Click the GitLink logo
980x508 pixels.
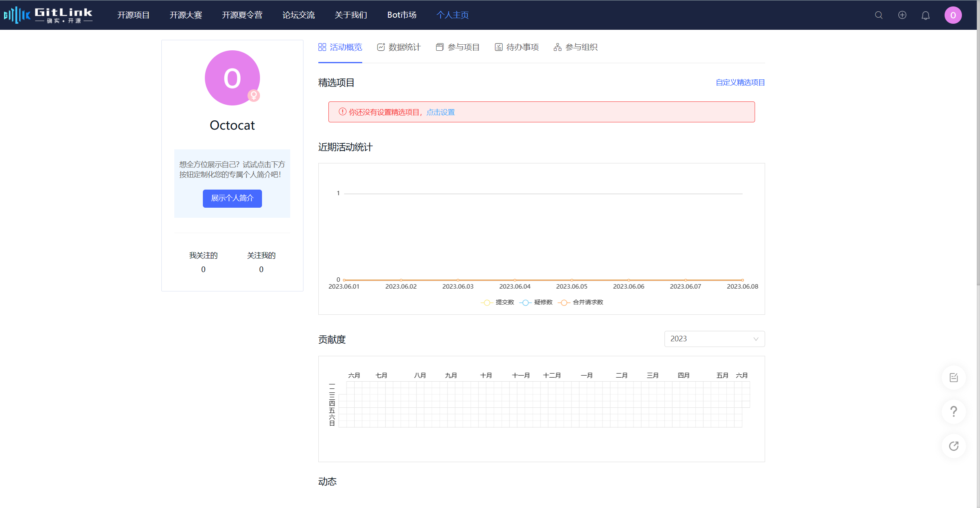click(x=48, y=15)
